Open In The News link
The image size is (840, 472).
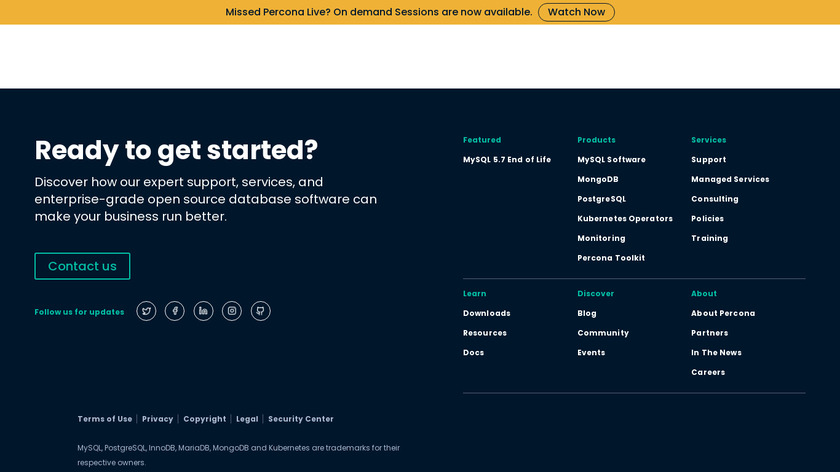click(x=716, y=353)
